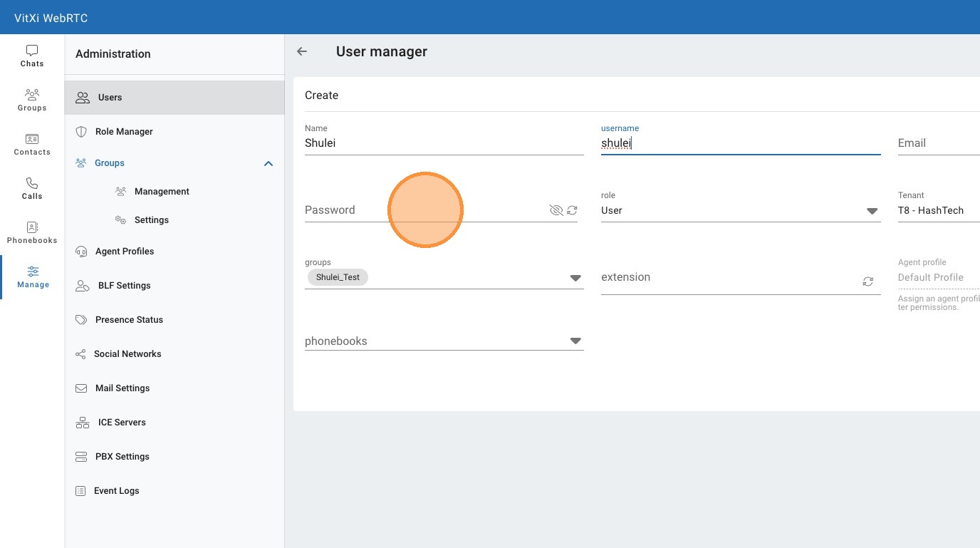Image resolution: width=980 pixels, height=548 pixels.
Task: Select Role Manager menu item
Action: [x=124, y=132]
